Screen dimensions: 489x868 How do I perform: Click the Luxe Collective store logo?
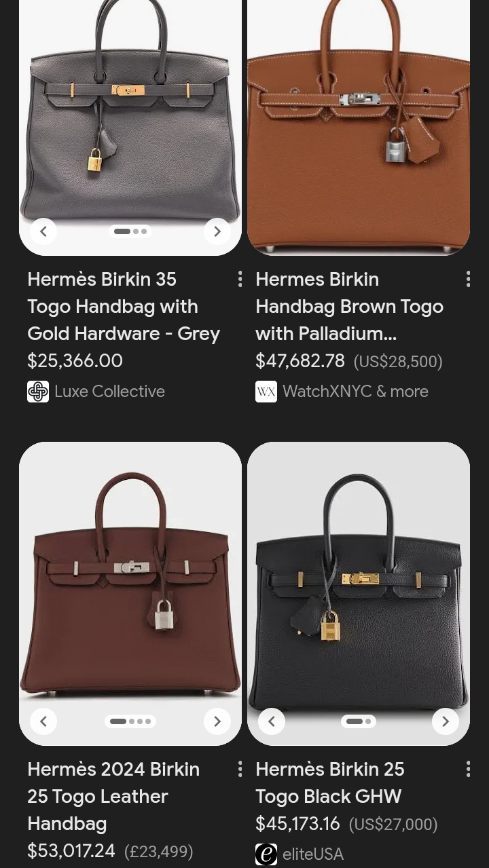[38, 392]
